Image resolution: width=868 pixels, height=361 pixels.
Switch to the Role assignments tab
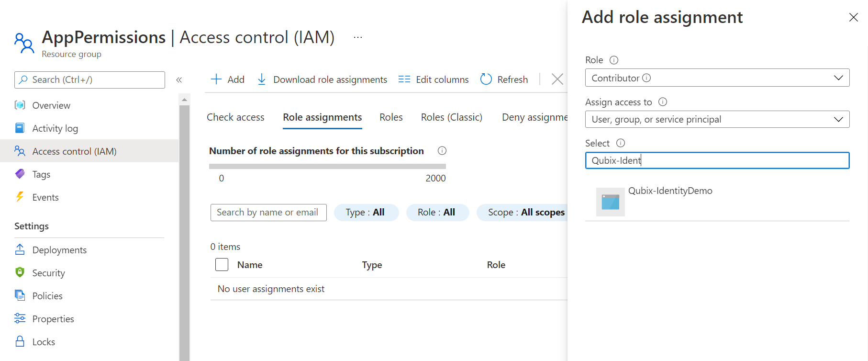click(x=323, y=117)
